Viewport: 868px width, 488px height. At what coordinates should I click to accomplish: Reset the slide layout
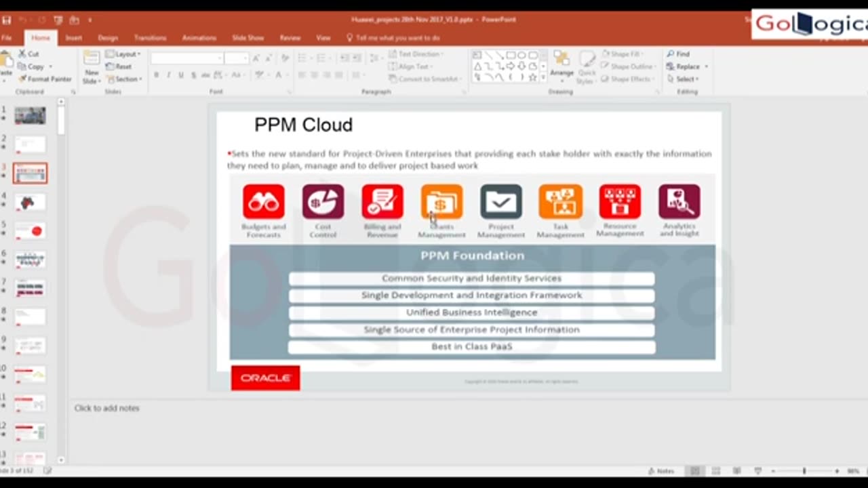click(x=119, y=66)
